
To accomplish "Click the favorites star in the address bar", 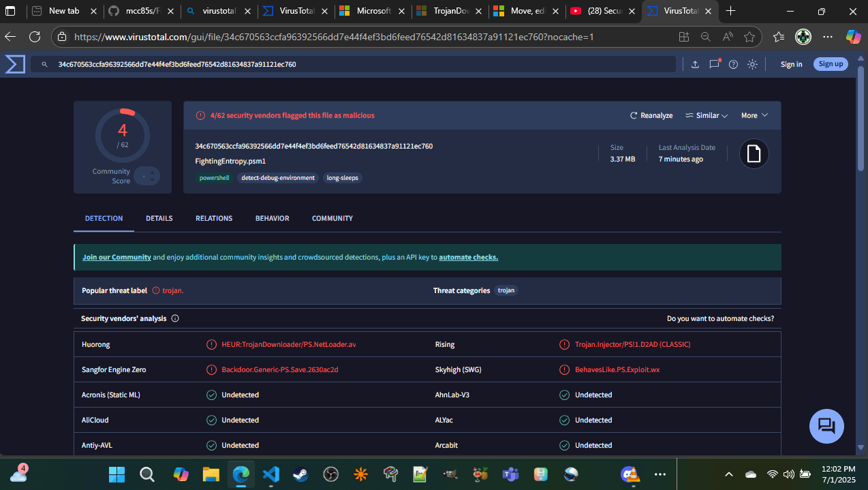I will tap(749, 37).
